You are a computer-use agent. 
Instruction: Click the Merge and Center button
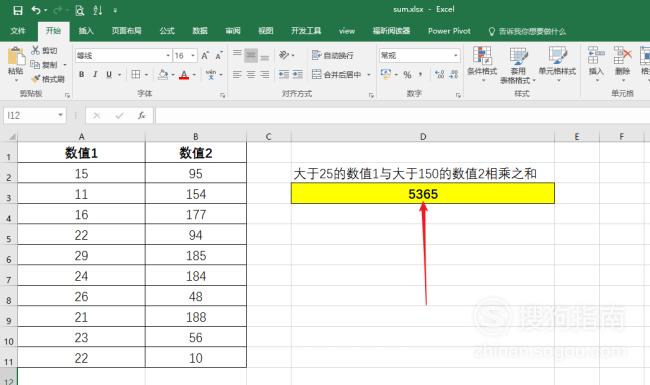tap(337, 75)
